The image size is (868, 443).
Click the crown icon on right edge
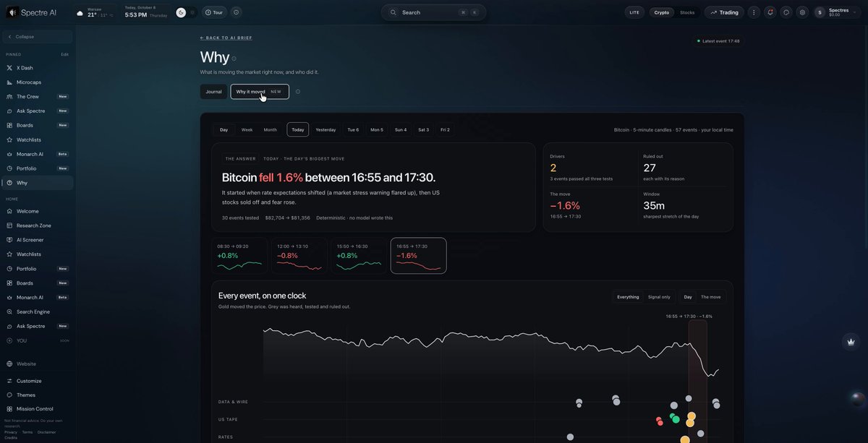tap(851, 342)
